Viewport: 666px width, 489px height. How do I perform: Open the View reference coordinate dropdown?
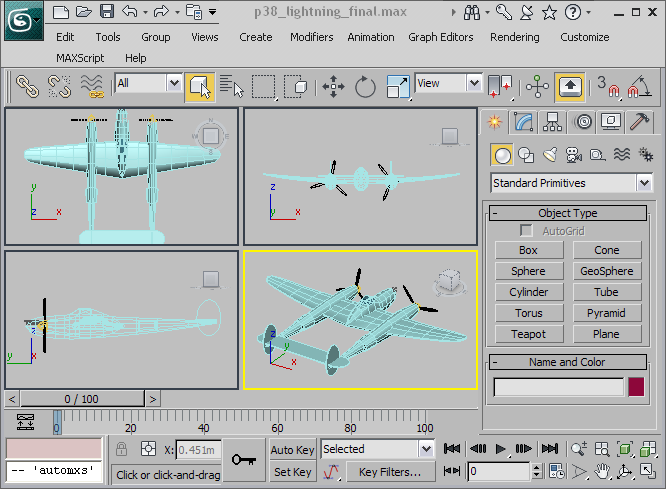tap(474, 83)
